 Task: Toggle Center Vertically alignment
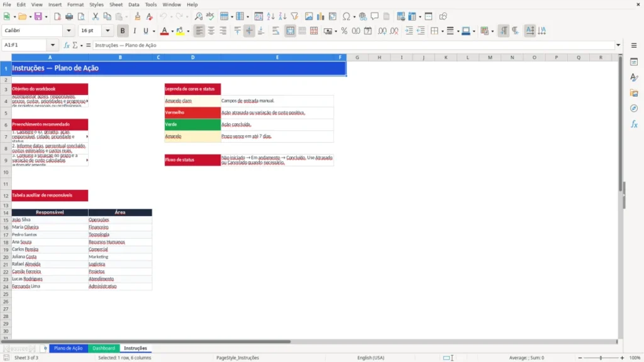click(249, 31)
